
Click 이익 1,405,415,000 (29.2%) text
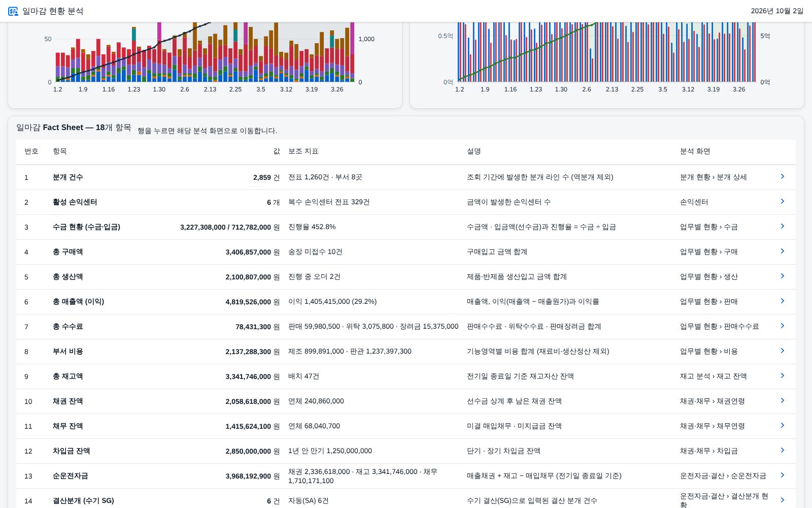point(332,302)
